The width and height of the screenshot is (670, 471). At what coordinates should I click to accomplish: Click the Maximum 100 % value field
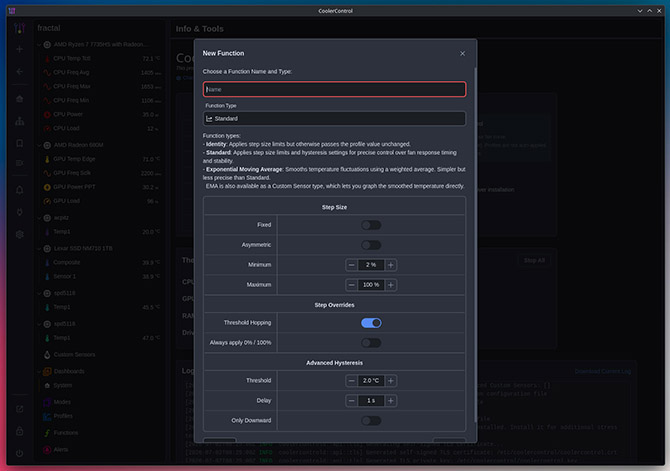tap(371, 285)
